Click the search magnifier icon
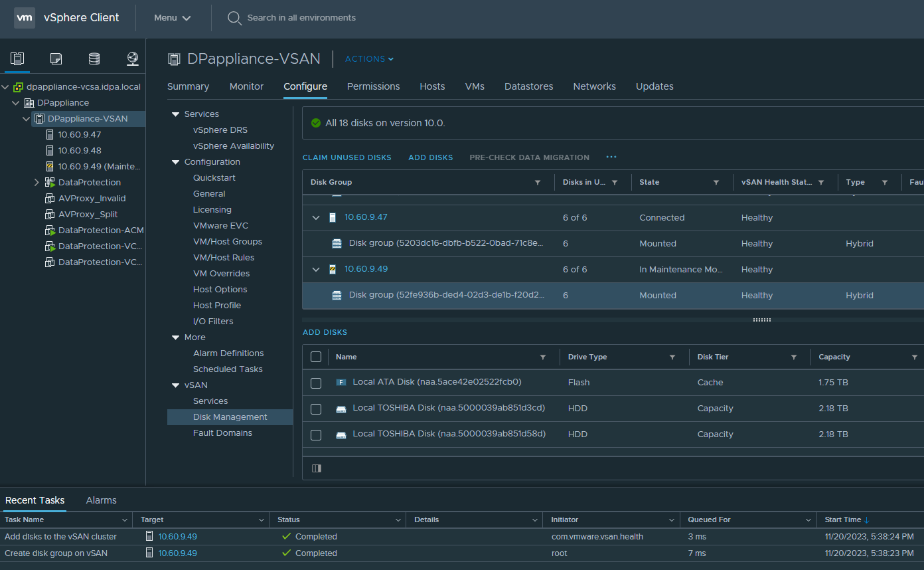924x570 pixels. [234, 18]
